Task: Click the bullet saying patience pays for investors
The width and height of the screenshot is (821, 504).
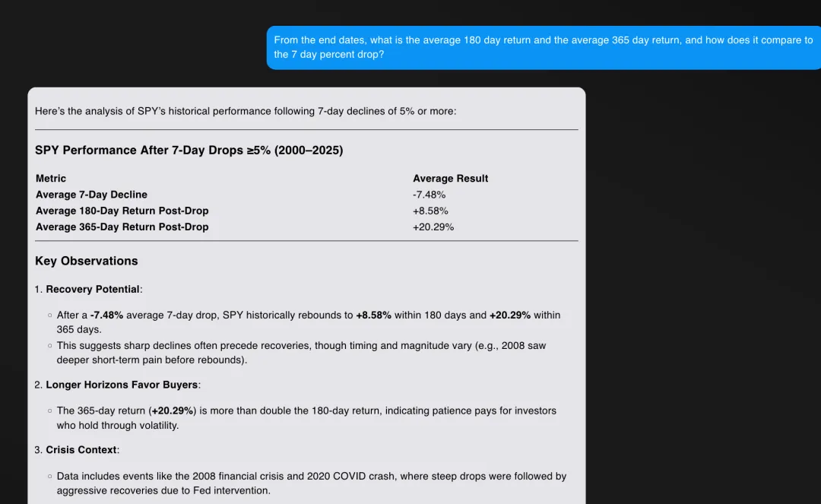Action: click(306, 418)
